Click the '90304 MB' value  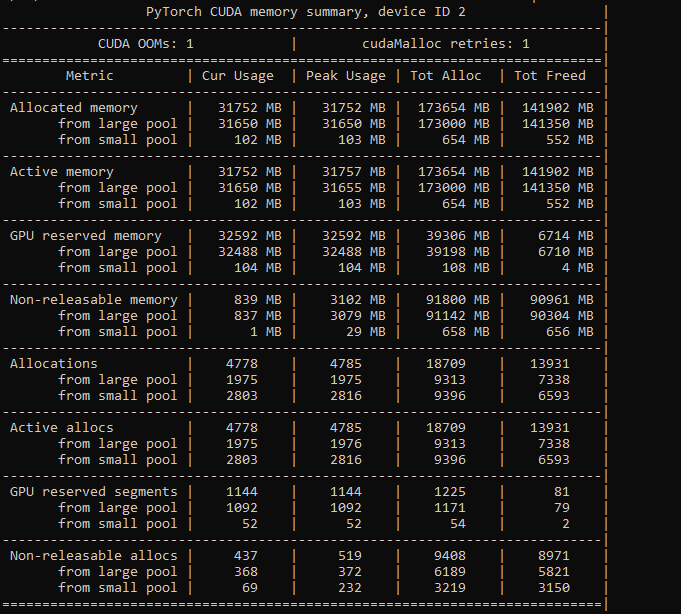click(x=562, y=316)
